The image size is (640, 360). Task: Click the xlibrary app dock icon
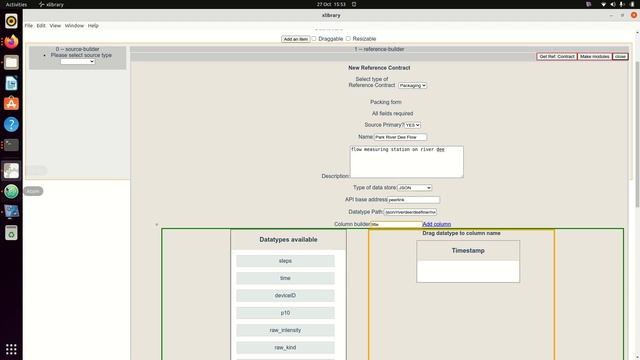11,171
